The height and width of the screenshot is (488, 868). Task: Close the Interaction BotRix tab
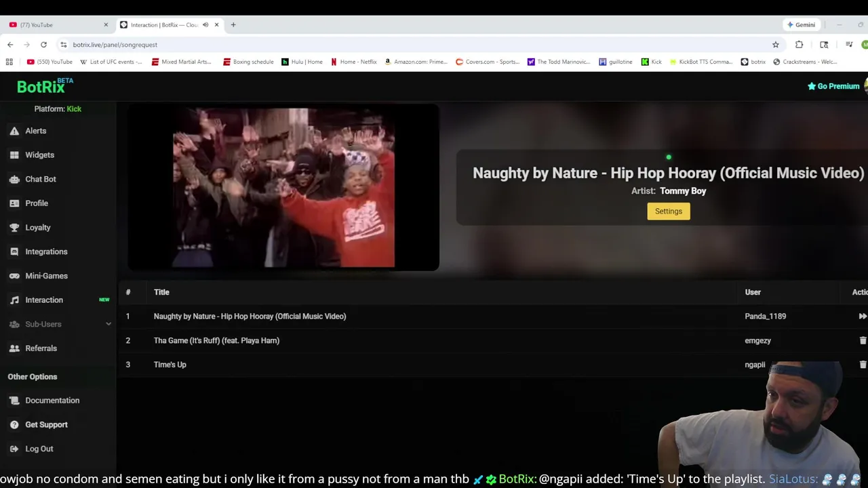coord(217,25)
